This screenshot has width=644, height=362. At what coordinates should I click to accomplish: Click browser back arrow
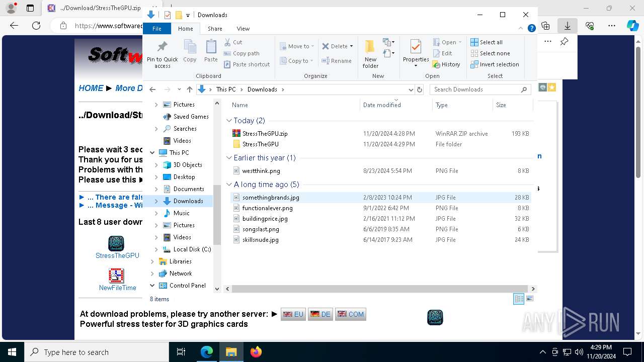14,26
